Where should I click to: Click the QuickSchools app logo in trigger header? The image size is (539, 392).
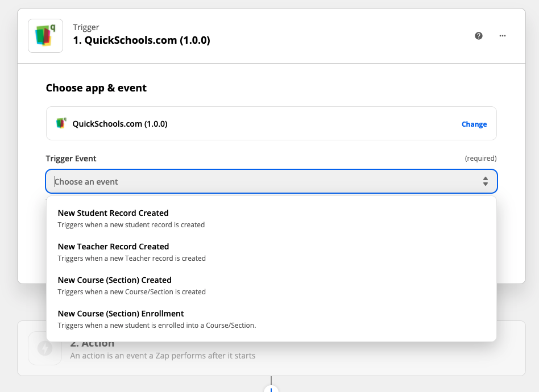45,36
